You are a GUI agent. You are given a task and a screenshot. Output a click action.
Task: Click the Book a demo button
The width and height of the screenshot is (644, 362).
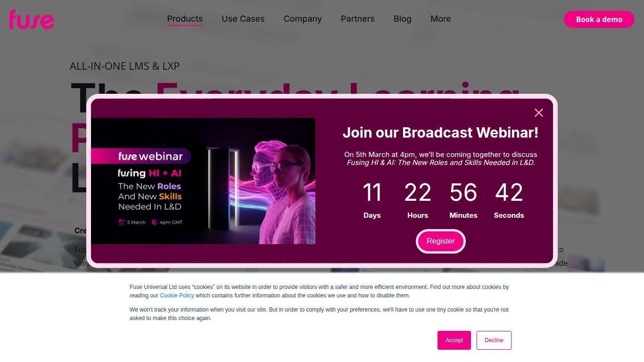(599, 19)
